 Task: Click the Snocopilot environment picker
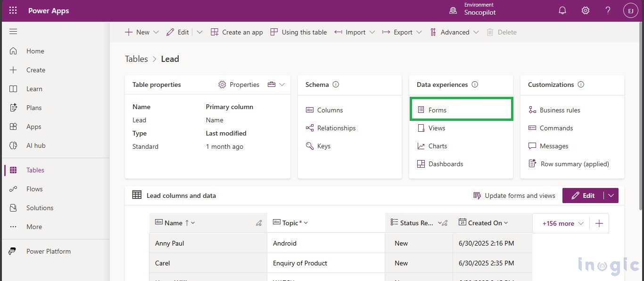[x=472, y=9]
